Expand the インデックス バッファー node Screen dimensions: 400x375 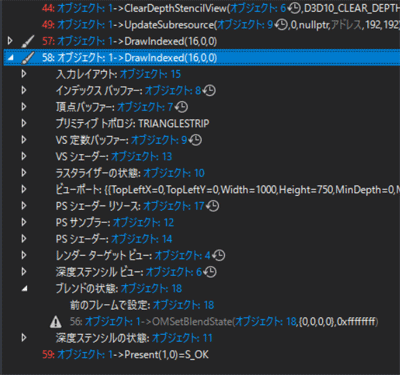[24, 90]
